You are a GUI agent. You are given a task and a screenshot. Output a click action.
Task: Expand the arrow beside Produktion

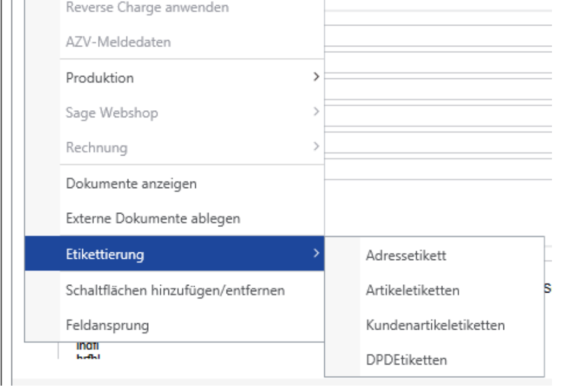(x=315, y=78)
